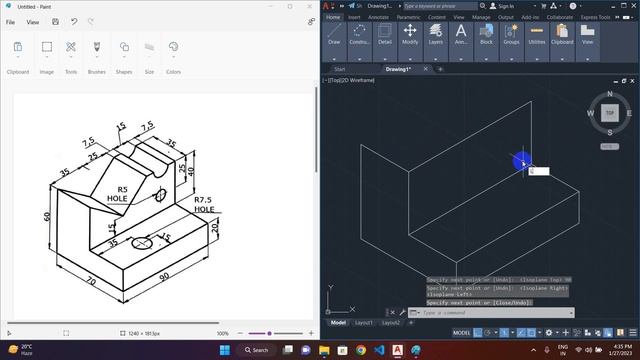
Task: Switch to the Start file tab
Action: pos(340,69)
